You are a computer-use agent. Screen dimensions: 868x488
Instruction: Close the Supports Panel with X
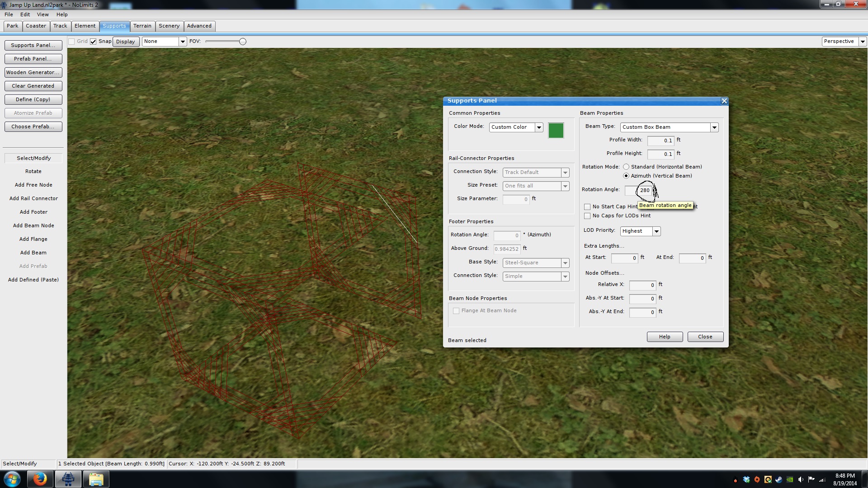[x=724, y=101]
